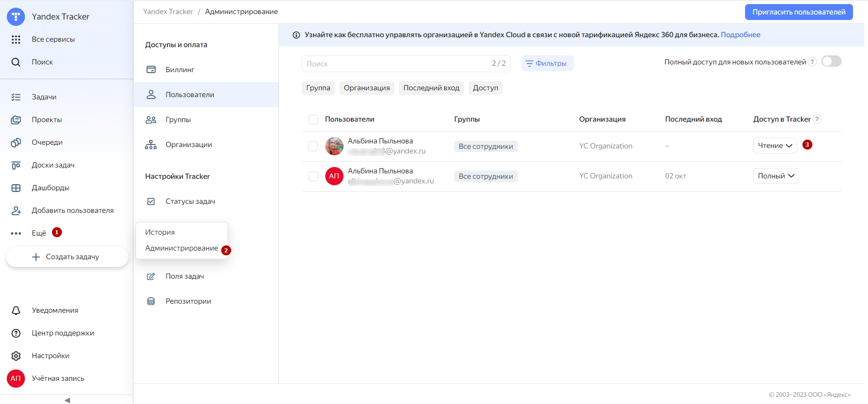Click the Последний вход column header
Viewport: 868px width, 404px height.
(x=693, y=119)
